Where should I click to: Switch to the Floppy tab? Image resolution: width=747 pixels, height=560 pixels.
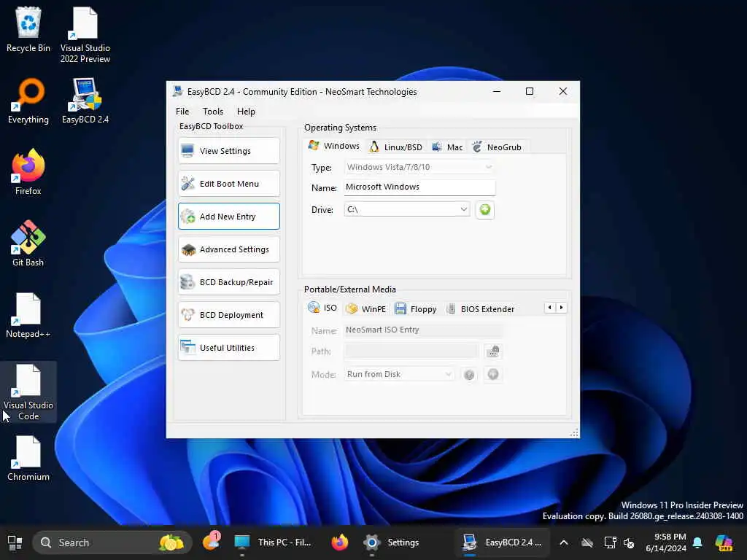pyautogui.click(x=416, y=309)
